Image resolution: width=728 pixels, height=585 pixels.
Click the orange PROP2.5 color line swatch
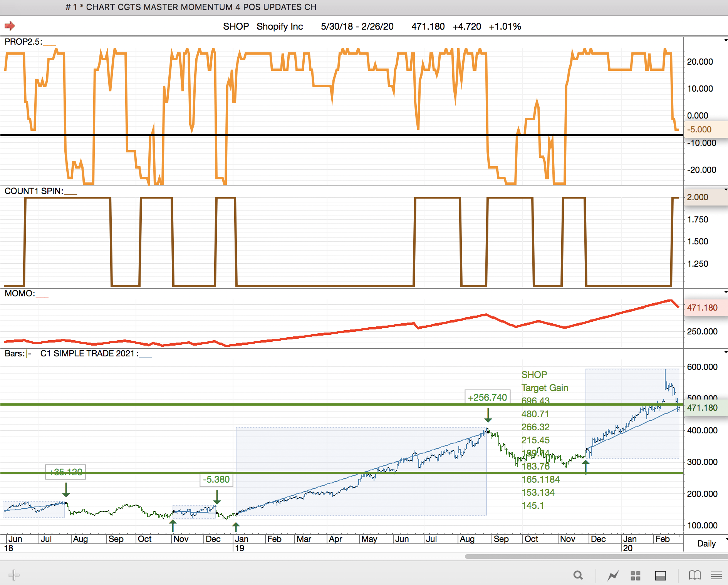49,45
